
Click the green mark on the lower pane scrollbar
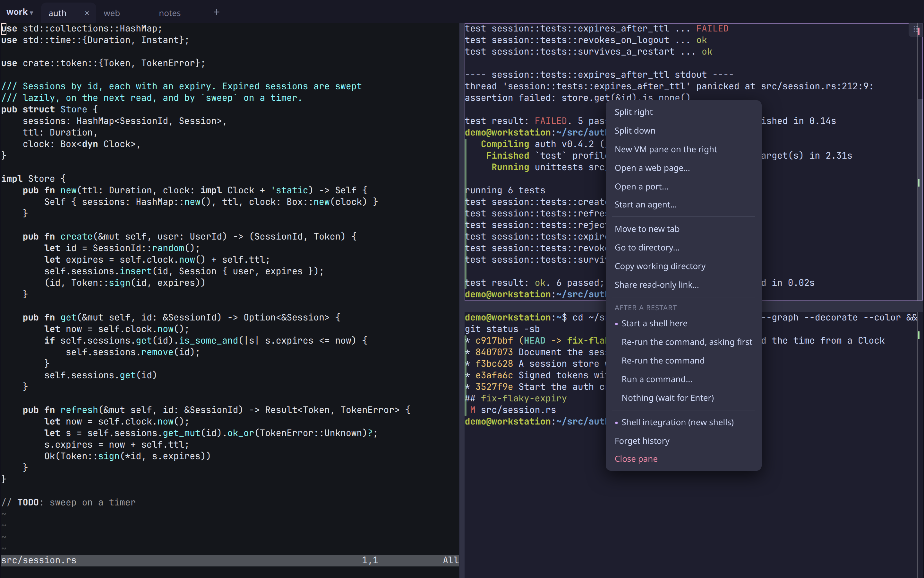pos(918,335)
